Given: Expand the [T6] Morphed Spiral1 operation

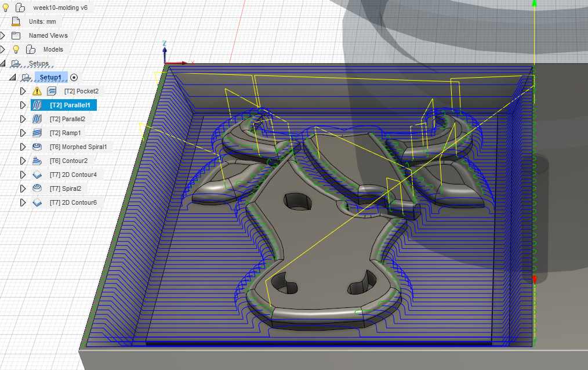Looking at the screenshot, I should tap(23, 147).
